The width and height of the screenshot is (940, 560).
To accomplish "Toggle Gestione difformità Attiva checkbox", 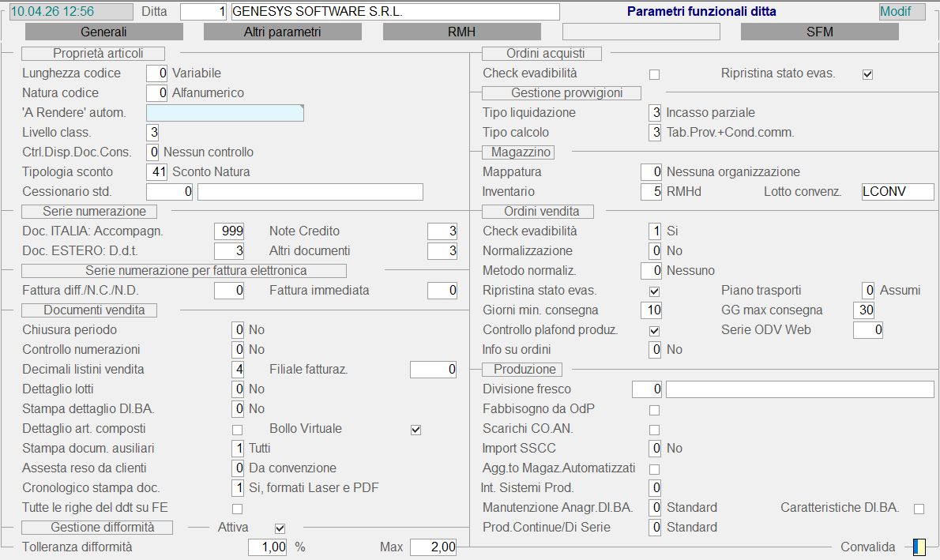I will click(x=280, y=528).
